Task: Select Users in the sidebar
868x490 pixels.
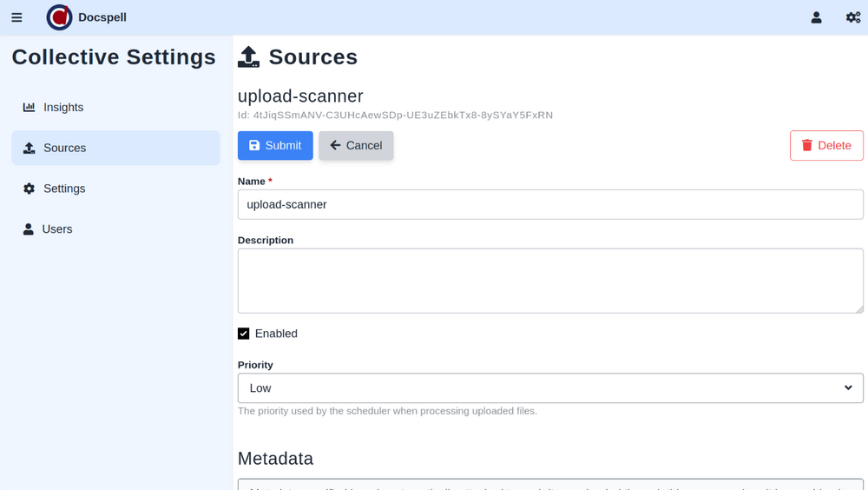Action: coord(57,229)
